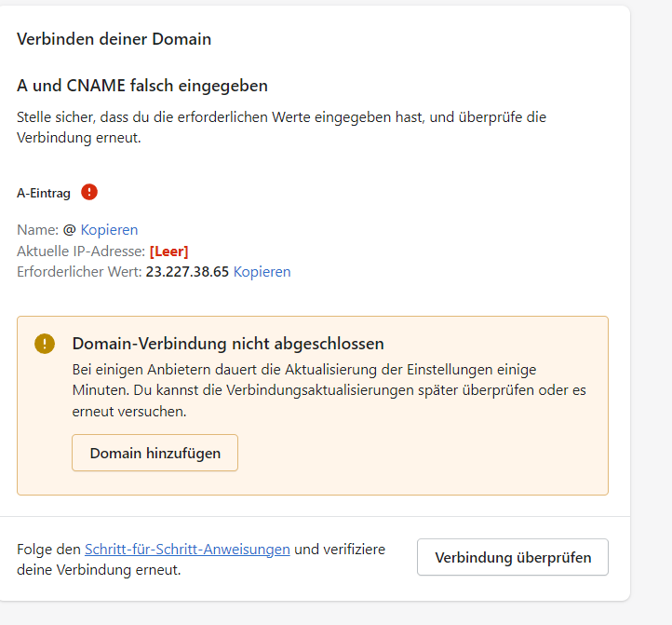672x625 pixels.
Task: Select the 23.227.38.65 IP address text
Action: coord(187,272)
